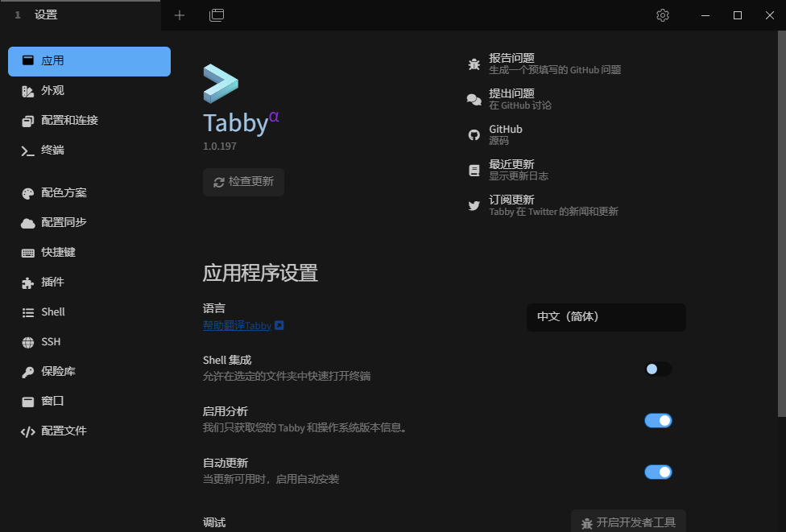
Task: Click the book icon for 最近更新
Action: pyautogui.click(x=474, y=171)
